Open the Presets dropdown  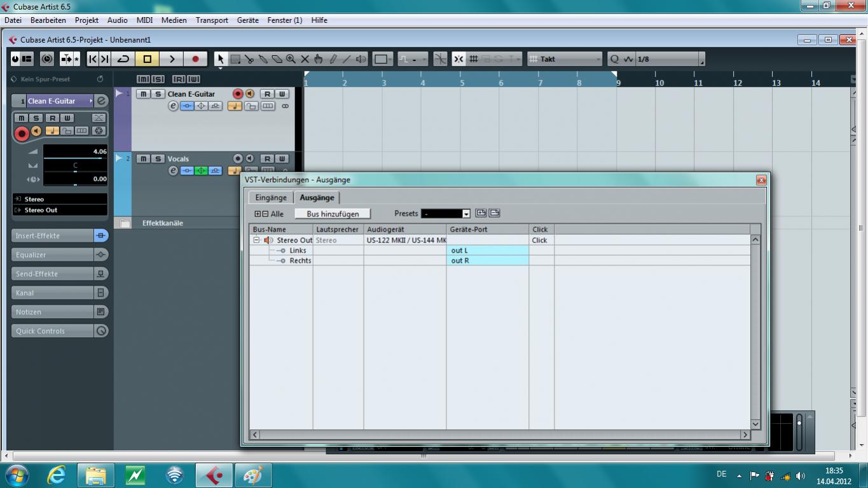tap(466, 214)
